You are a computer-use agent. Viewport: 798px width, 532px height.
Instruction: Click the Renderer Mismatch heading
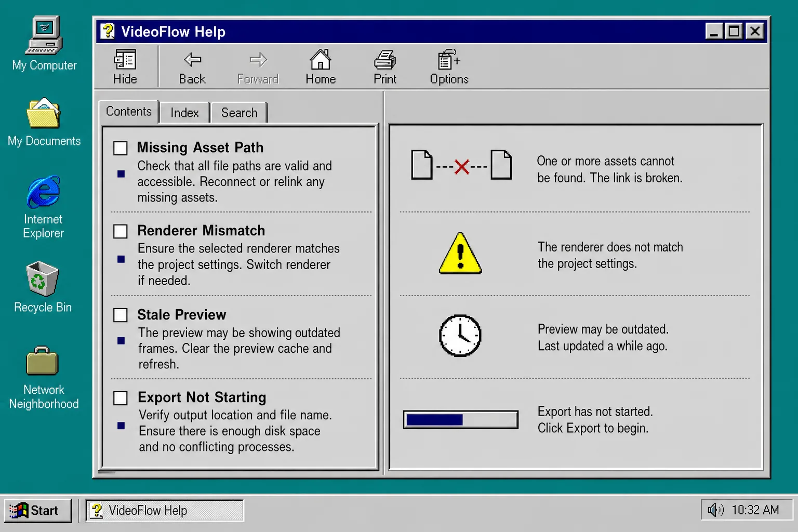(x=201, y=231)
